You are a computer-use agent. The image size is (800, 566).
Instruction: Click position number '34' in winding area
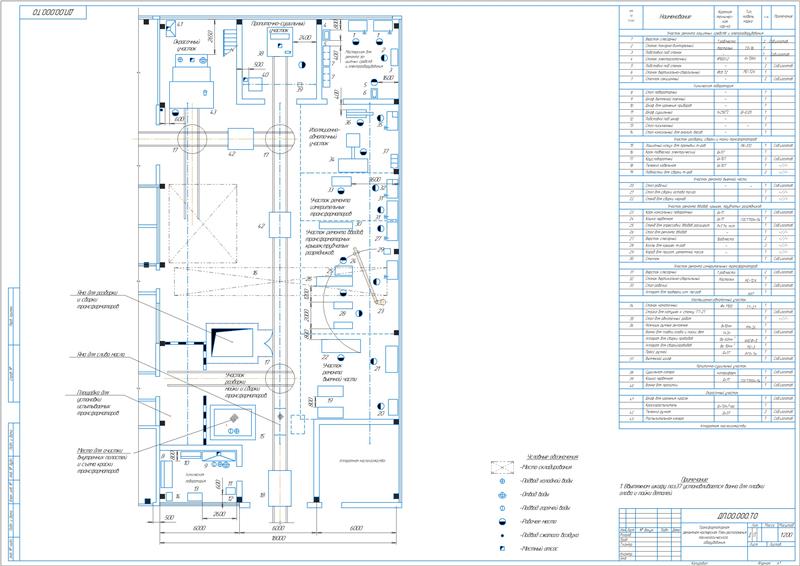(x=332, y=160)
